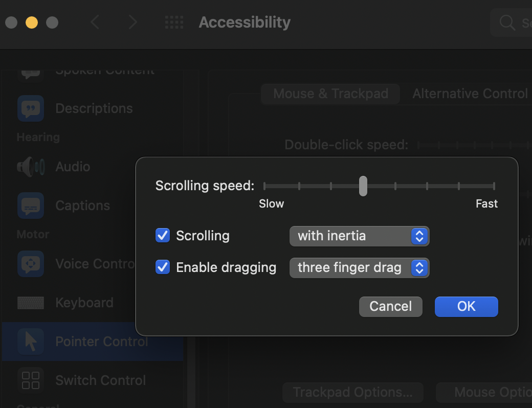
Task: Click the Captions sidebar icon
Action: pos(31,206)
